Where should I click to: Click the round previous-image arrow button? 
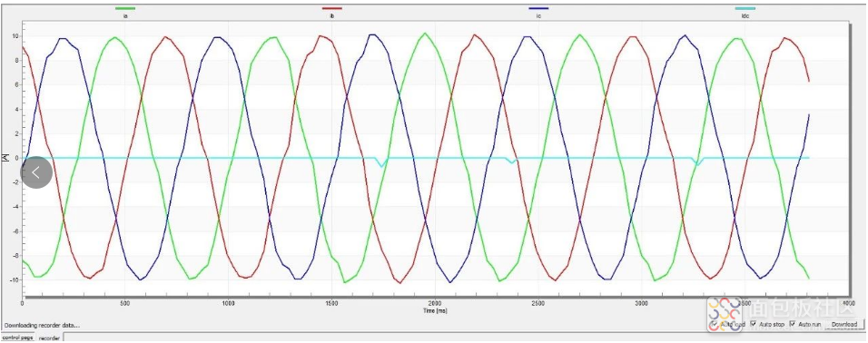coord(36,172)
